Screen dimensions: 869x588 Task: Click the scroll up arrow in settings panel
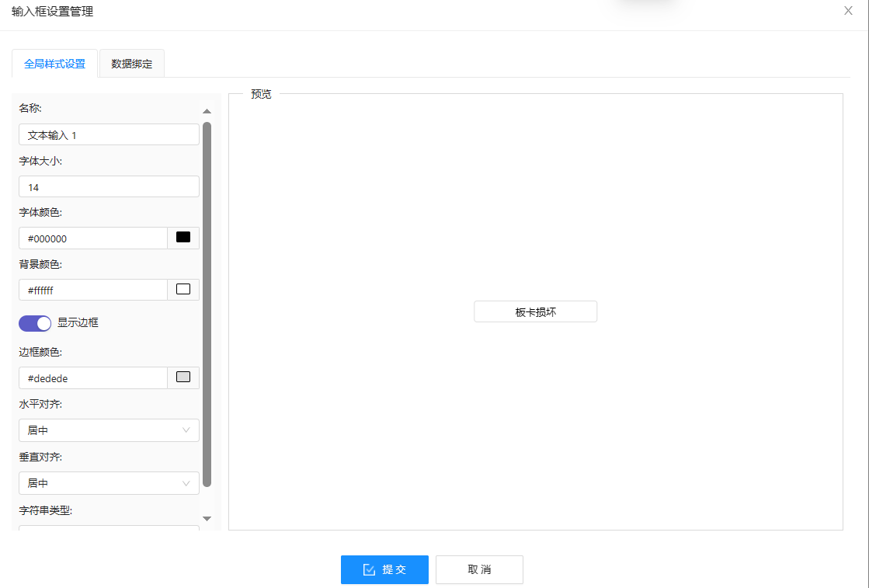(207, 111)
